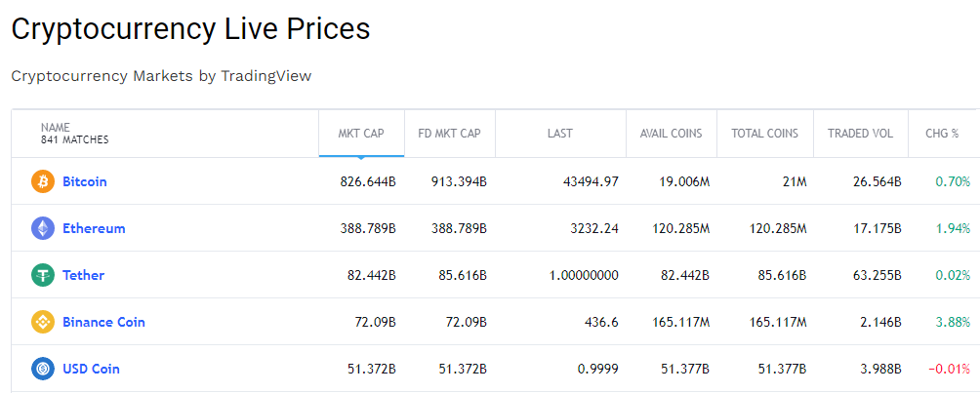Select USD Coin last price 0.9999
980x393 pixels.
[x=598, y=370]
